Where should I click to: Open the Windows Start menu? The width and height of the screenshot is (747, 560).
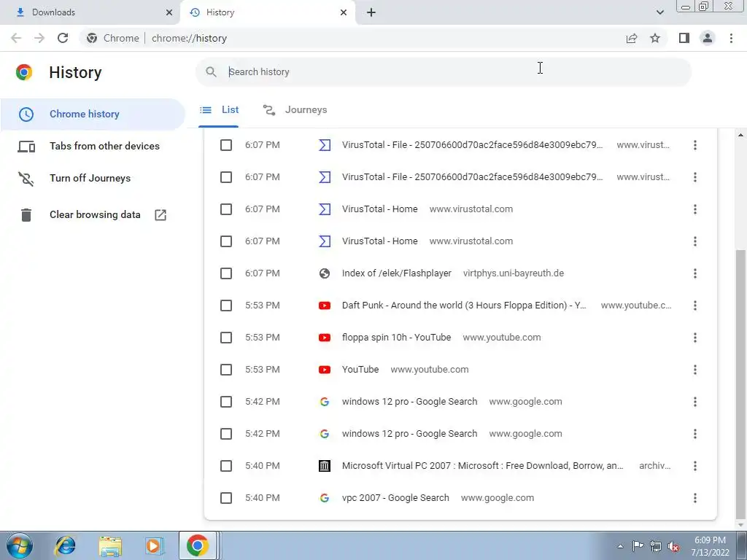(x=20, y=545)
